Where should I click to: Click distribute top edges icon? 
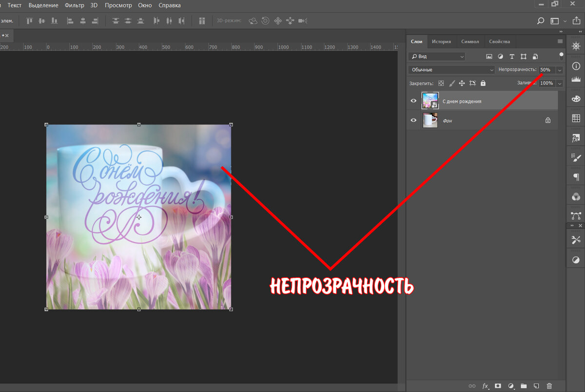coord(116,21)
